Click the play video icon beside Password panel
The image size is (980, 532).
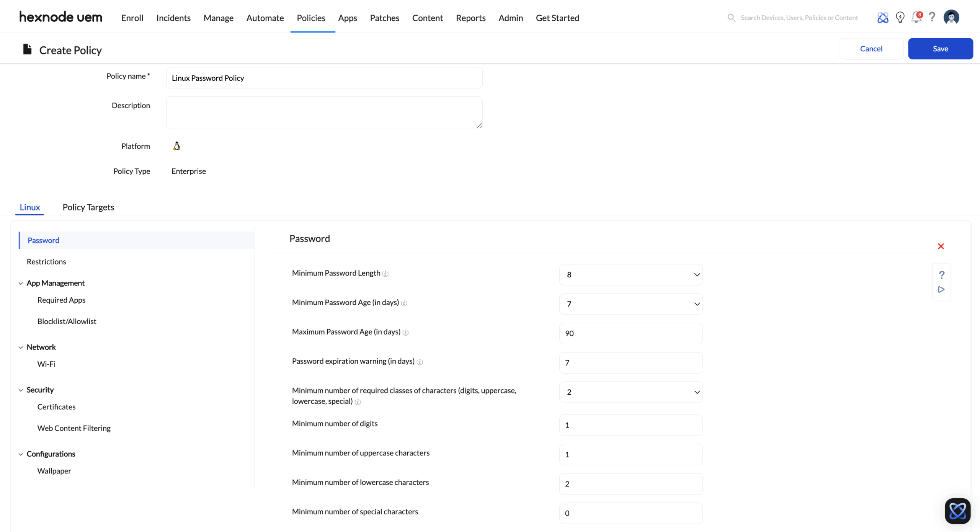(x=941, y=290)
